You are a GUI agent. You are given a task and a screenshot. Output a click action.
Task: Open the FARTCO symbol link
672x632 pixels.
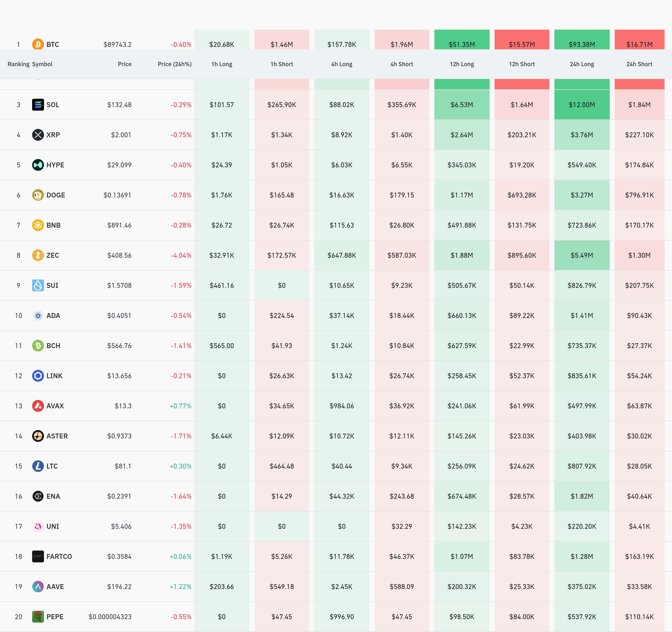pos(59,556)
